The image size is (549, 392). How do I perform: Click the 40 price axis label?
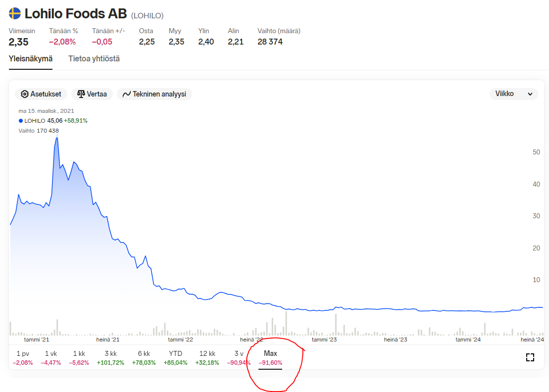pyautogui.click(x=536, y=184)
